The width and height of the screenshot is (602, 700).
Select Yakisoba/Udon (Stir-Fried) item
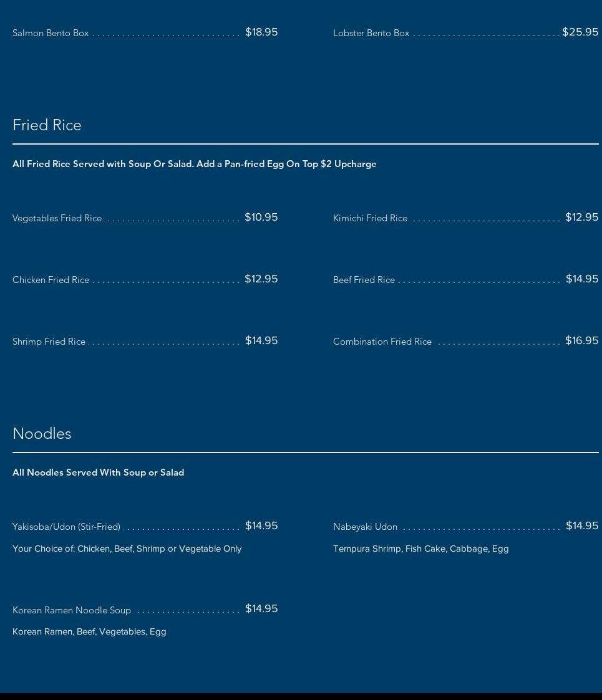pos(66,527)
